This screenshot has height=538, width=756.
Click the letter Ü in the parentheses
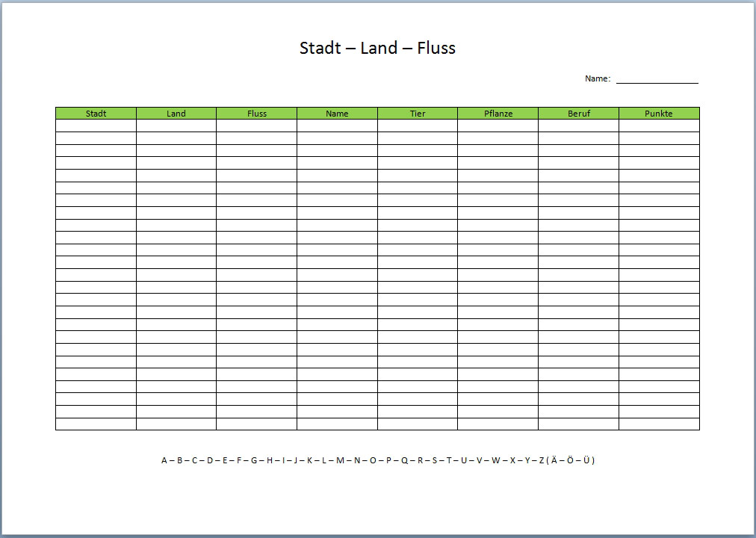coord(586,460)
